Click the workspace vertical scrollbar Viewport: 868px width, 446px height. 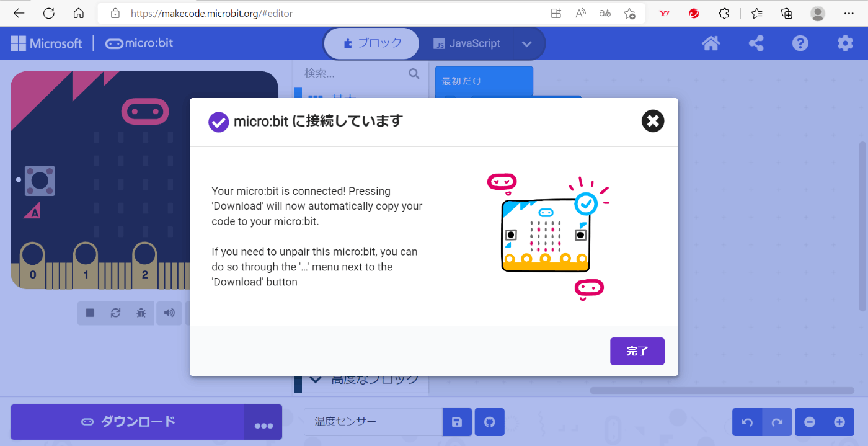click(x=862, y=226)
